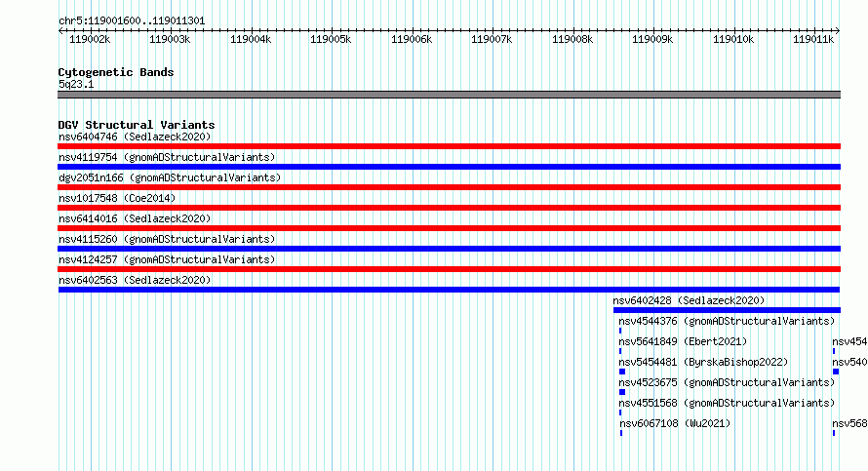This screenshot has height=471, width=868.
Task: Select the small blue mark under nsv4551568
Action: tap(620, 412)
